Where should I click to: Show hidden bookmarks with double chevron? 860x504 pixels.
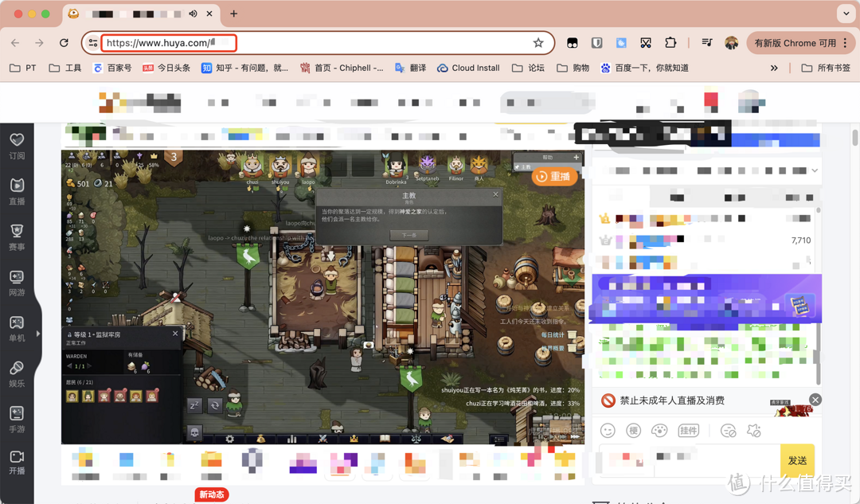(773, 68)
